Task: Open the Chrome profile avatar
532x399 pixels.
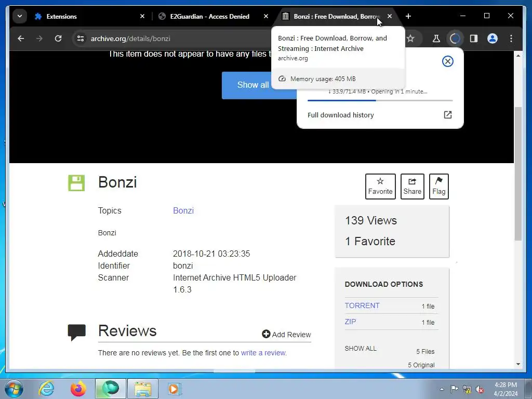Action: pyautogui.click(x=493, y=38)
